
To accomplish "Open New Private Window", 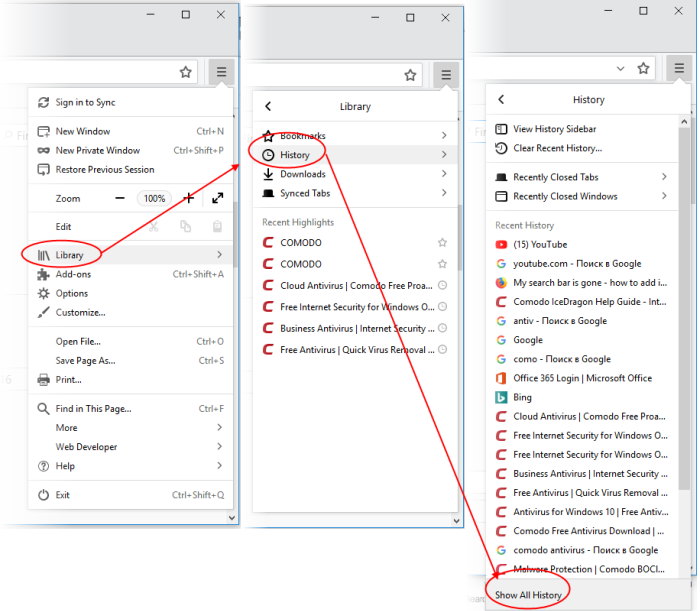I will [130, 150].
